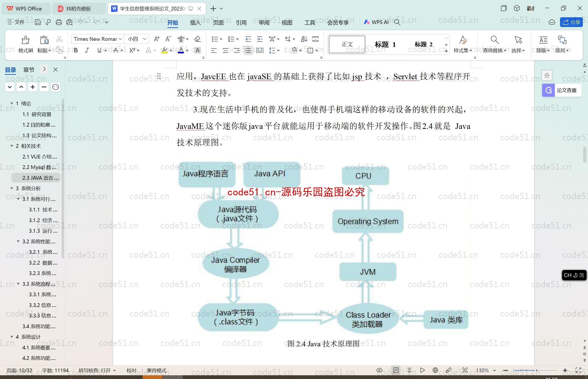Click the Increase Indent icon
This screenshot has width=588, height=379.
(260, 39)
